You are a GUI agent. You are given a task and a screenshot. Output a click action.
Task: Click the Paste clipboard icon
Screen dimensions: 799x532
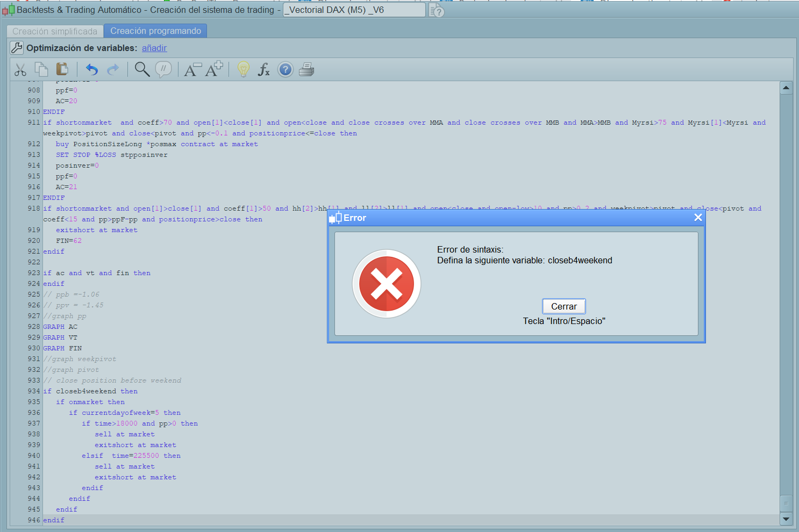62,69
